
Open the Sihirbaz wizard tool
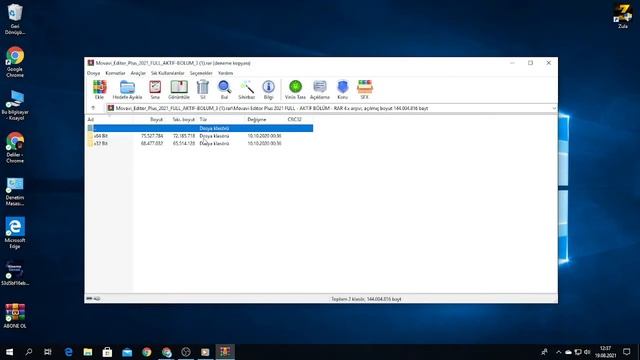click(247, 89)
